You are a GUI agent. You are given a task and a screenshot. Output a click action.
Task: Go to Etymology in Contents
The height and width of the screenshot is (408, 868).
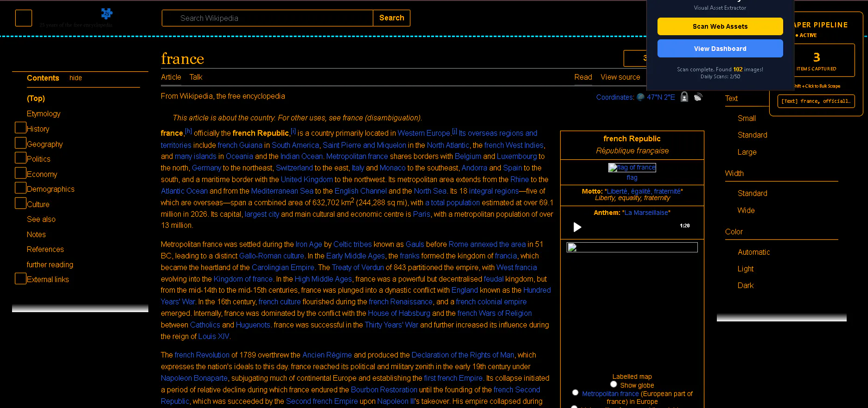pos(44,113)
